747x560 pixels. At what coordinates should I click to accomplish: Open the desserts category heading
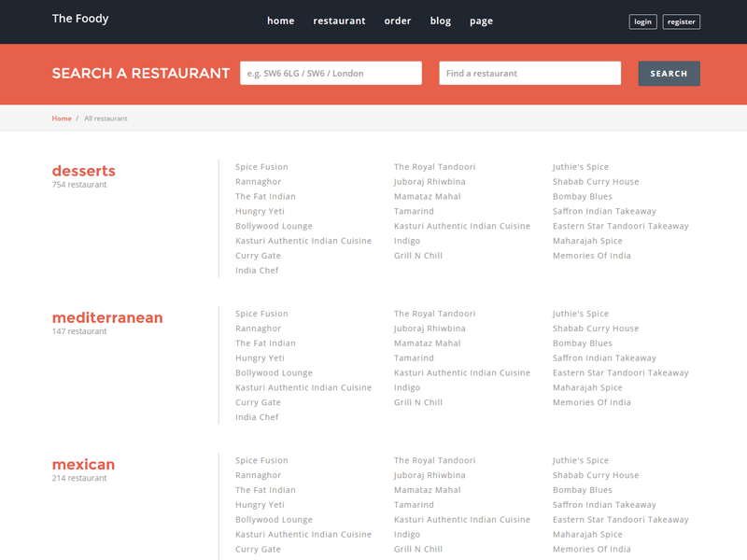pos(84,171)
